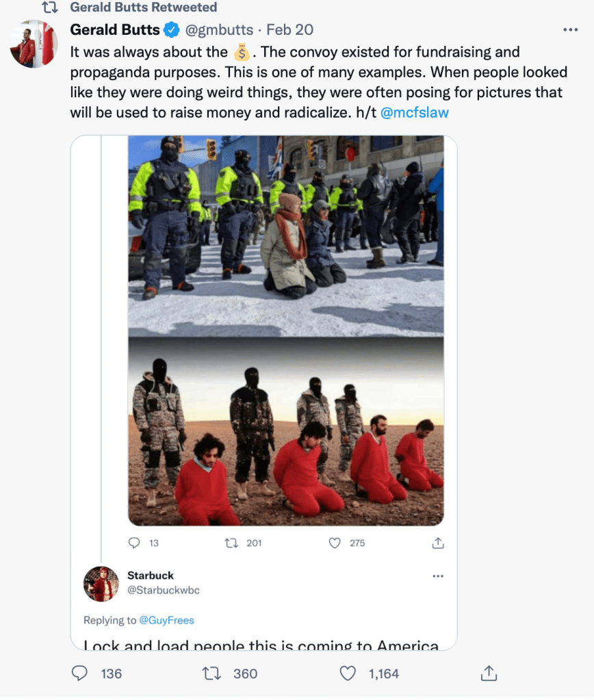Click the reply icon with 13 on quoted tweet
The height and width of the screenshot is (700, 594).
134,543
